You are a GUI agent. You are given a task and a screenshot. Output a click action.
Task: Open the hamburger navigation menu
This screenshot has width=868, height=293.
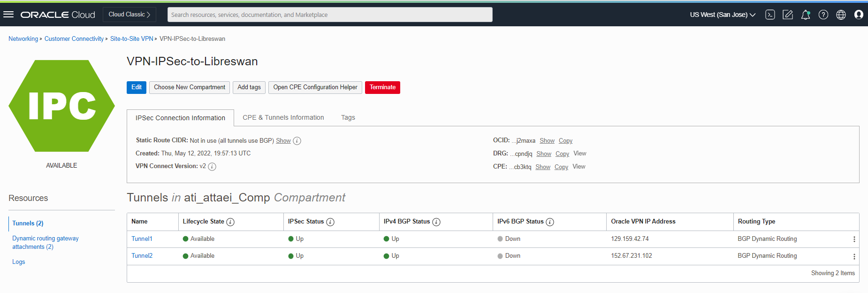[8, 15]
